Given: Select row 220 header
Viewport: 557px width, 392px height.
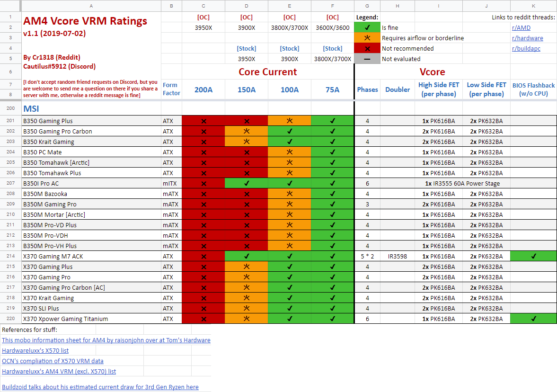Looking at the screenshot, I should (x=10, y=319).
